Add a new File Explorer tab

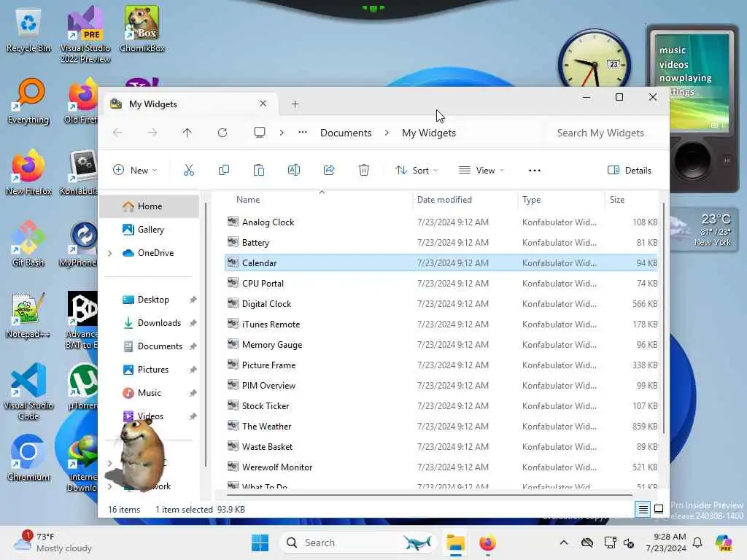295,104
